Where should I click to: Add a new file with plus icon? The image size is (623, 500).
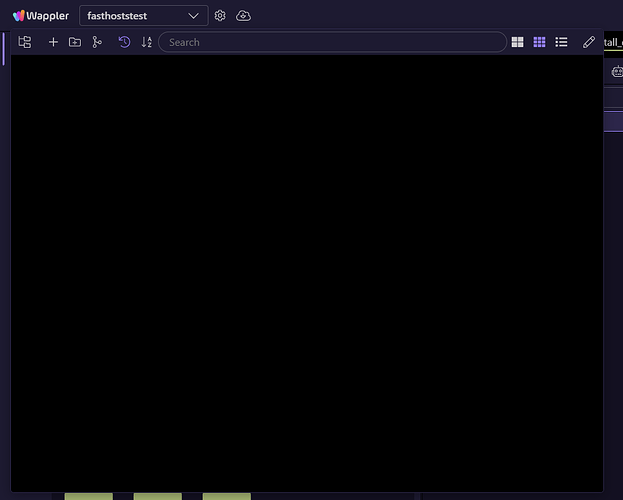point(54,42)
